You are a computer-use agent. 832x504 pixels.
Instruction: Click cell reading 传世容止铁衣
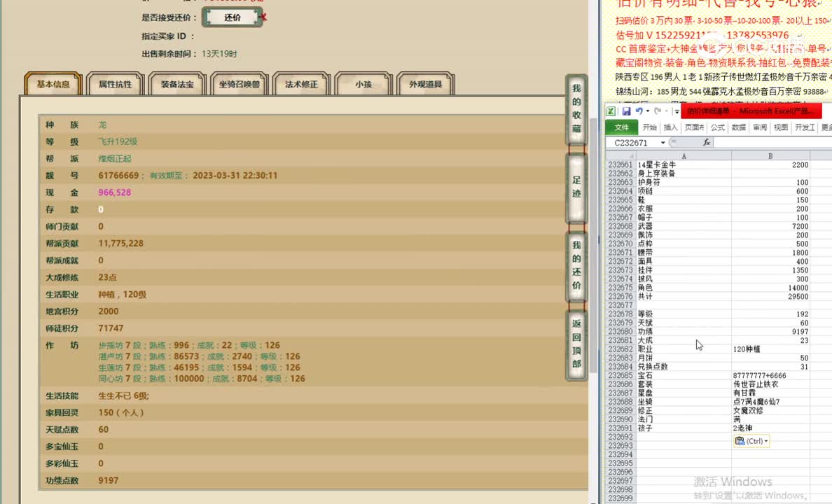pyautogui.click(x=770, y=384)
